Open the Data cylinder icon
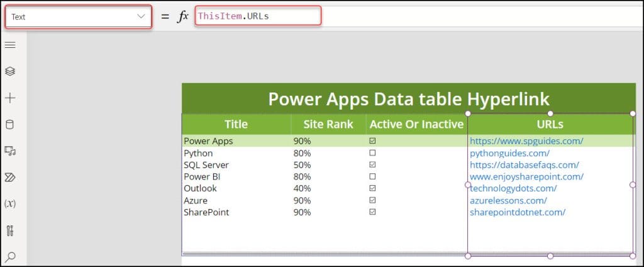 click(x=10, y=125)
